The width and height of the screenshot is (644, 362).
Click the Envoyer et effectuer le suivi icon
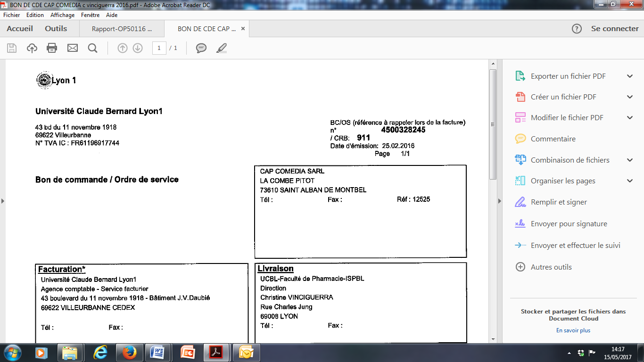520,245
